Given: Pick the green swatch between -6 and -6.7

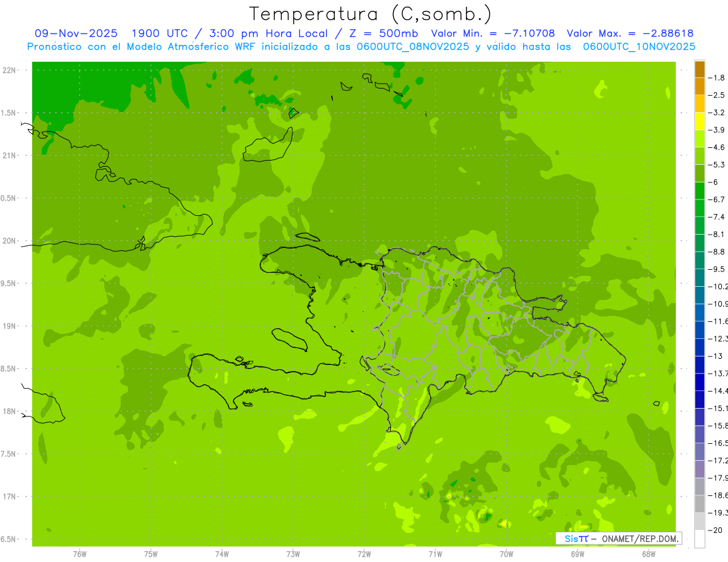Looking at the screenshot, I should 700,190.
